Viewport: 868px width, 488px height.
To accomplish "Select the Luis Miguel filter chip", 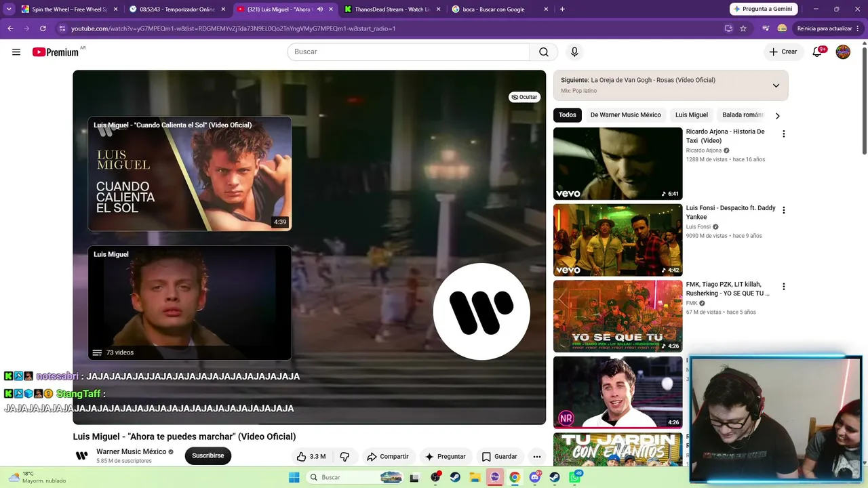I will tap(692, 115).
